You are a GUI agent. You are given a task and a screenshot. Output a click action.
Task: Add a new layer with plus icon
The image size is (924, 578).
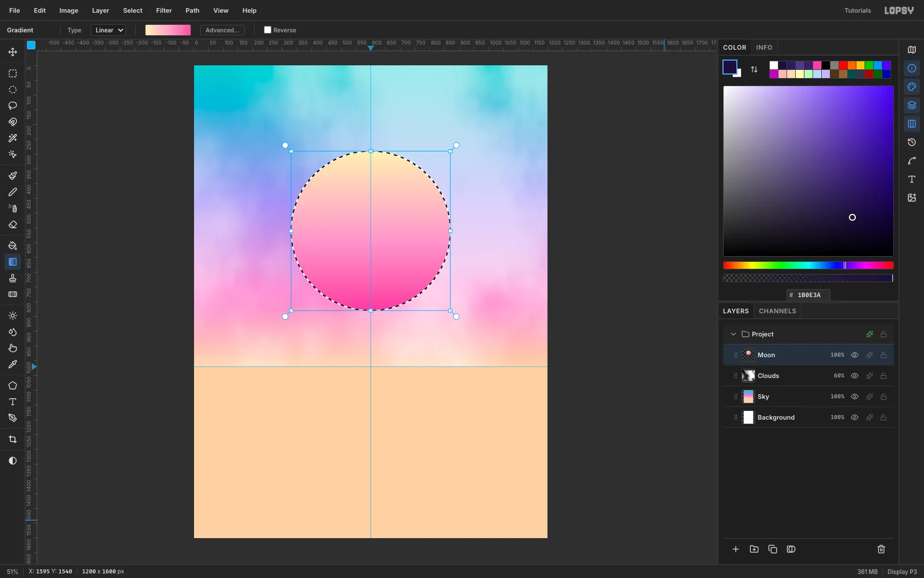736,549
